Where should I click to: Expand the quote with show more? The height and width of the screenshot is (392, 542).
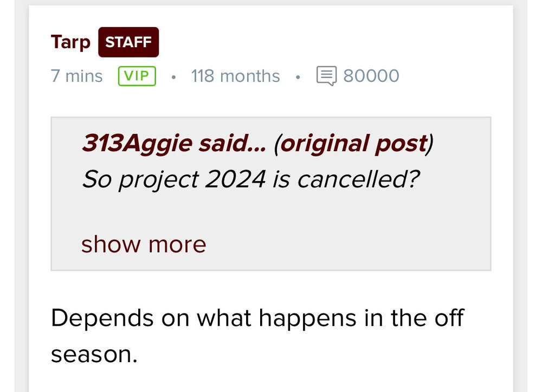click(144, 245)
